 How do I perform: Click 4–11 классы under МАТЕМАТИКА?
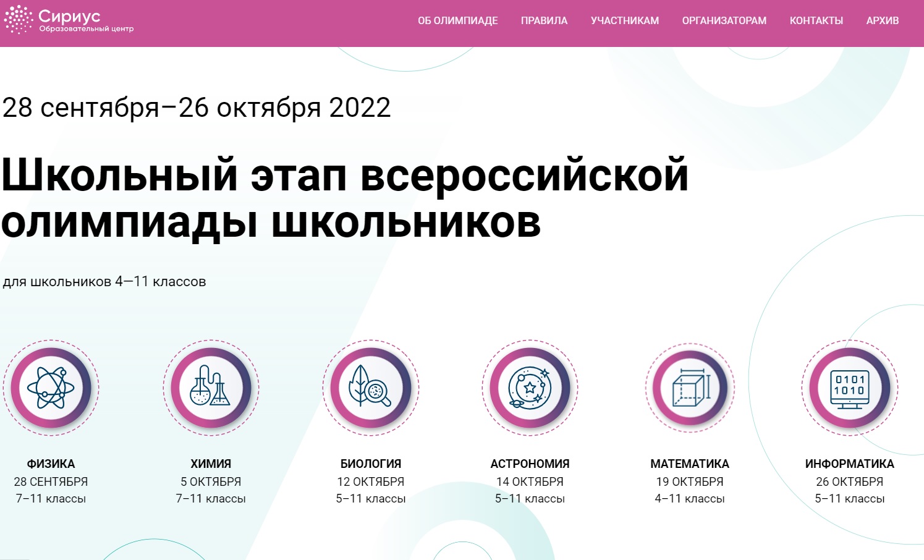690,499
